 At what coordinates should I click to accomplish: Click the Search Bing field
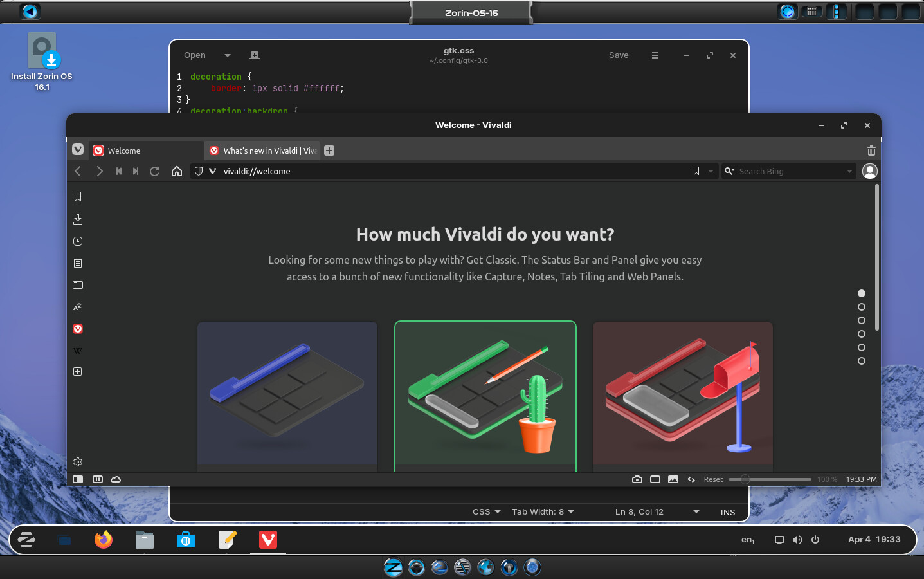(x=790, y=171)
